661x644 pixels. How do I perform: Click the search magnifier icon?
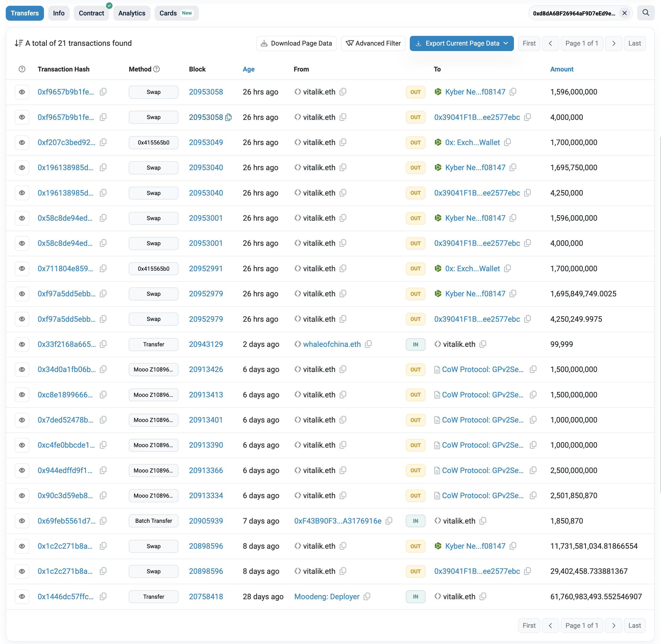point(646,13)
